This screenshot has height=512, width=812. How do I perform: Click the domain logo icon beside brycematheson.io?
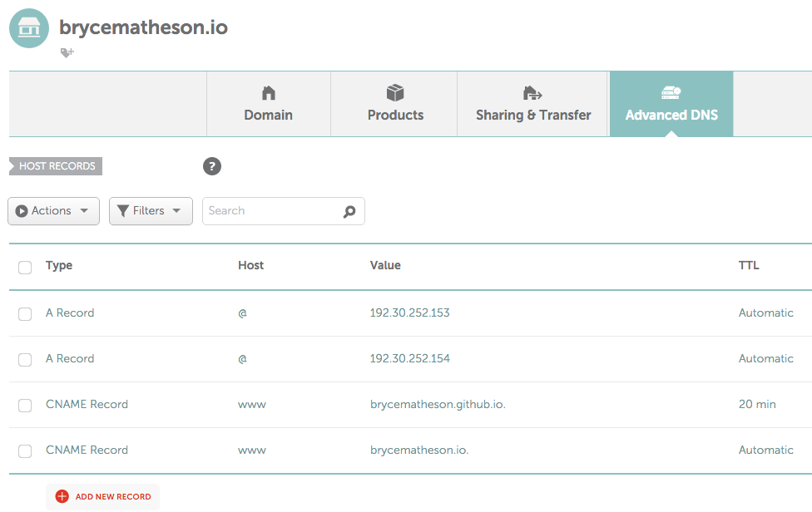[x=28, y=27]
